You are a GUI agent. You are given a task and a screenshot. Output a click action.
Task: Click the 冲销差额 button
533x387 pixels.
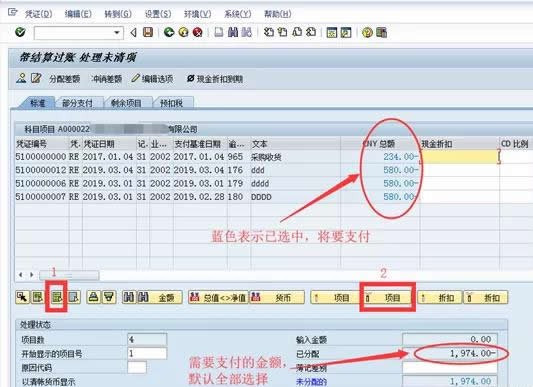click(x=107, y=79)
